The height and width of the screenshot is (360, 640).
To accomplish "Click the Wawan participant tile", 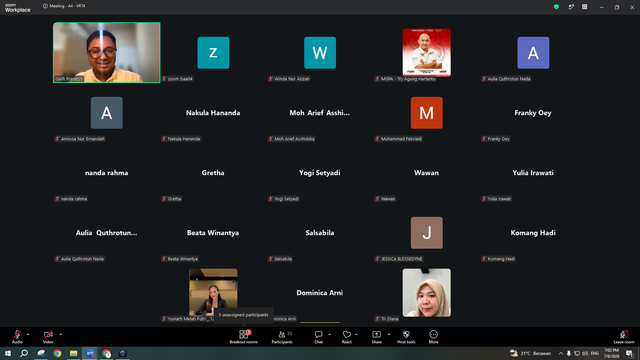I will coord(427,173).
